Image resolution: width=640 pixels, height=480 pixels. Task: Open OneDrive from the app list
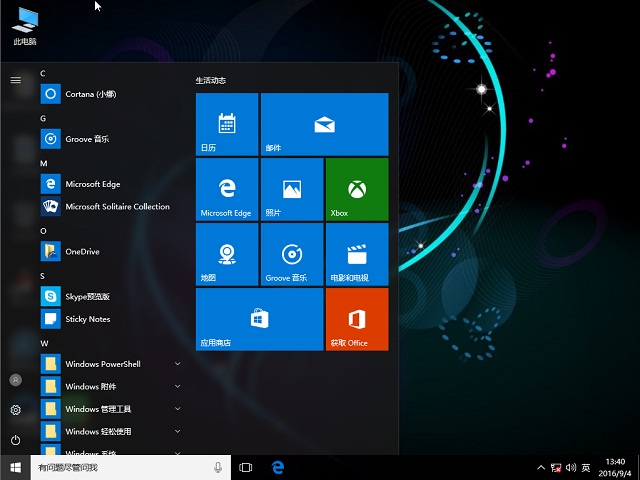pos(82,252)
